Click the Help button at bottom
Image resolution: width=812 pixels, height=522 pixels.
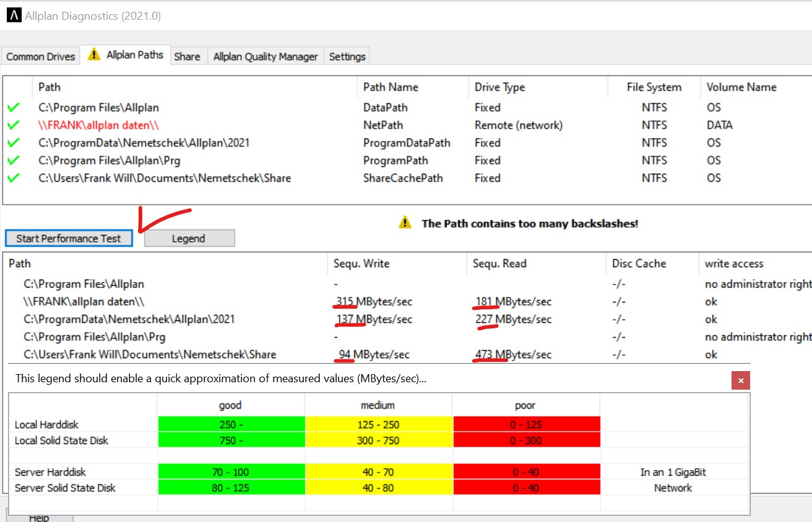[39, 517]
